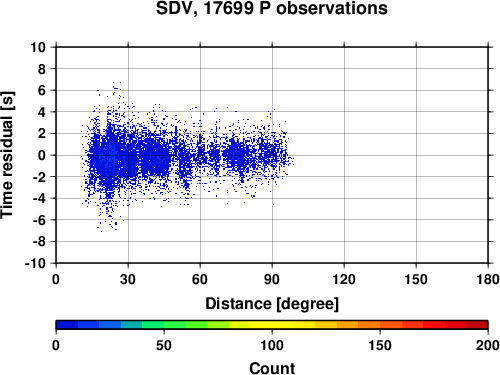The height and width of the screenshot is (375, 500).
Task: Click the colorbar tick label 100
Action: click(272, 345)
